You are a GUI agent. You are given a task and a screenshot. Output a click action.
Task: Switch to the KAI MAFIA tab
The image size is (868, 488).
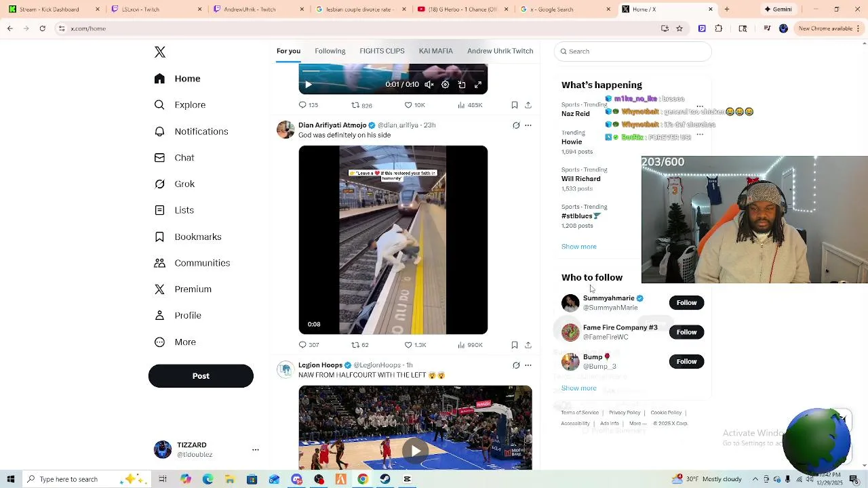pos(436,51)
